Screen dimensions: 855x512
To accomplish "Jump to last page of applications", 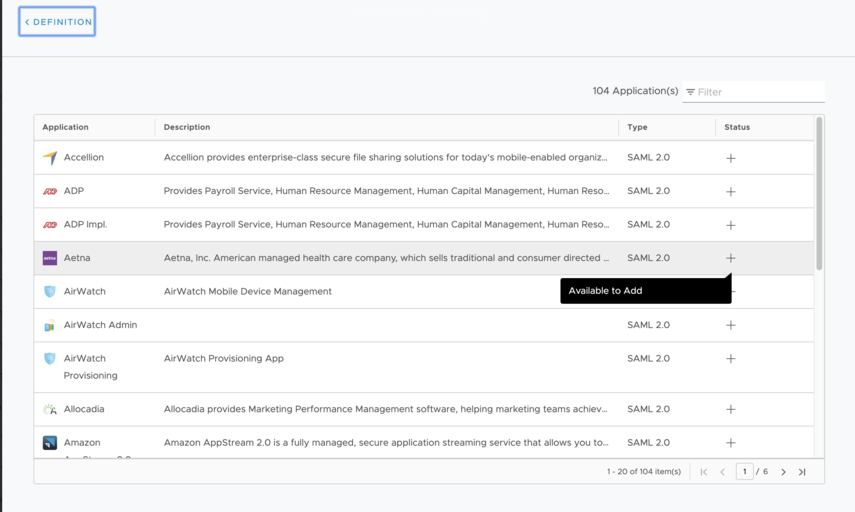I will click(x=802, y=472).
